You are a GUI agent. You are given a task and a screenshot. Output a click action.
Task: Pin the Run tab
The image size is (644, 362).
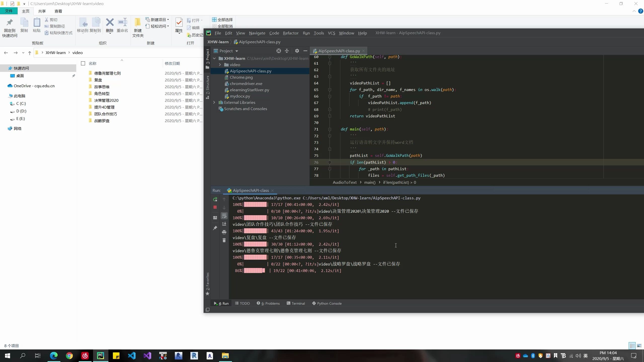[215, 228]
